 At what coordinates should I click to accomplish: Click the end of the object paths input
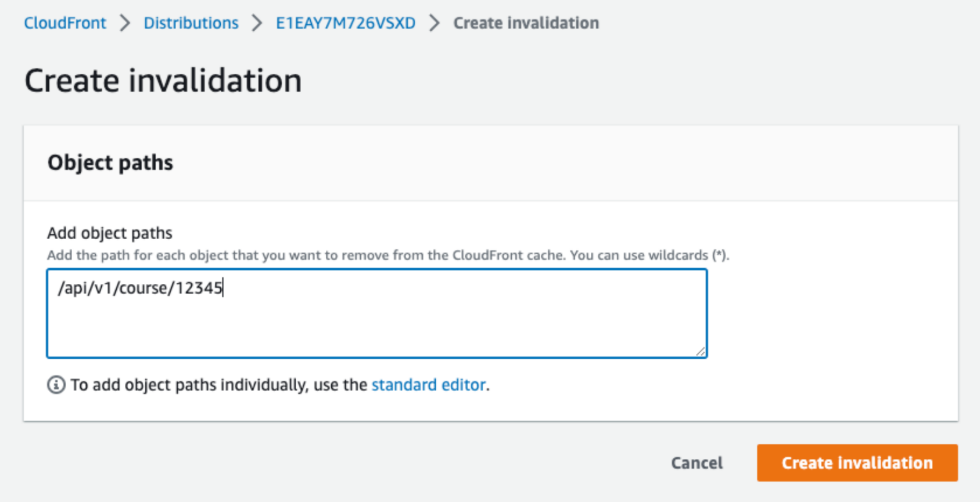point(222,287)
